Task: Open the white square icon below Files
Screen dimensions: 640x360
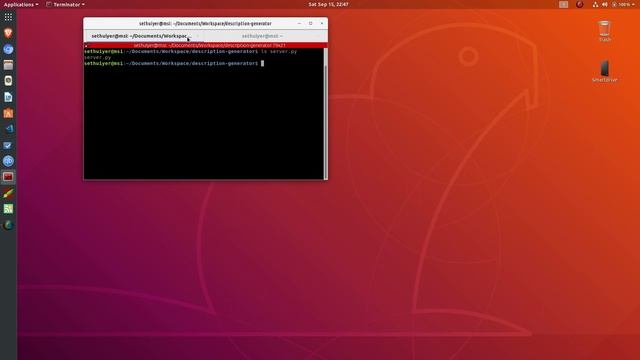Action: [8, 81]
